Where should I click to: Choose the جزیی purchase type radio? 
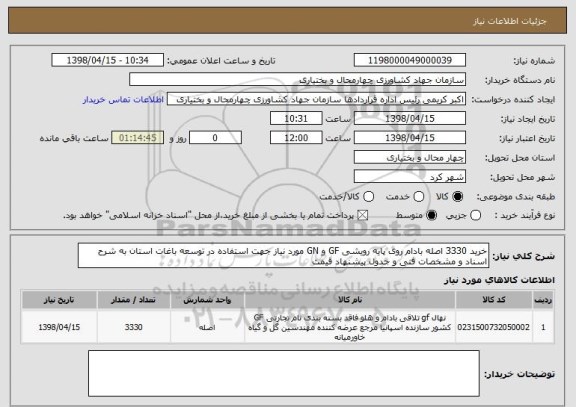(475, 215)
